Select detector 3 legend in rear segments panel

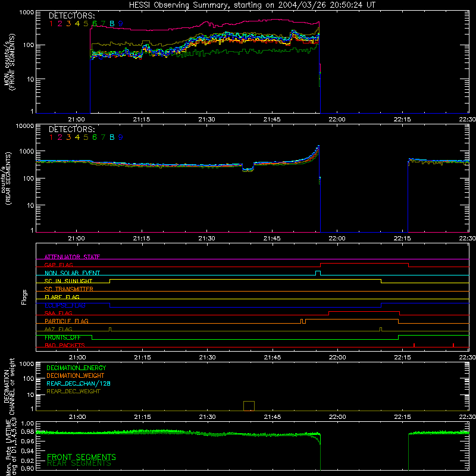tap(68, 137)
